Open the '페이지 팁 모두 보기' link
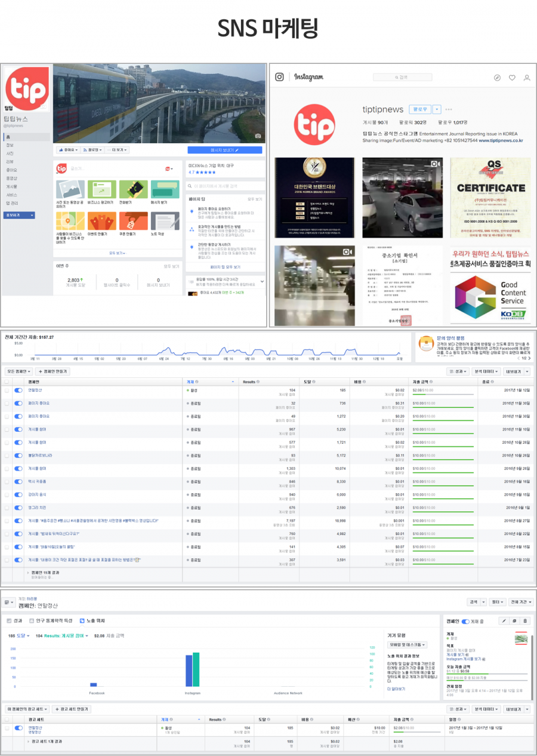537x756 pixels. (x=225, y=267)
